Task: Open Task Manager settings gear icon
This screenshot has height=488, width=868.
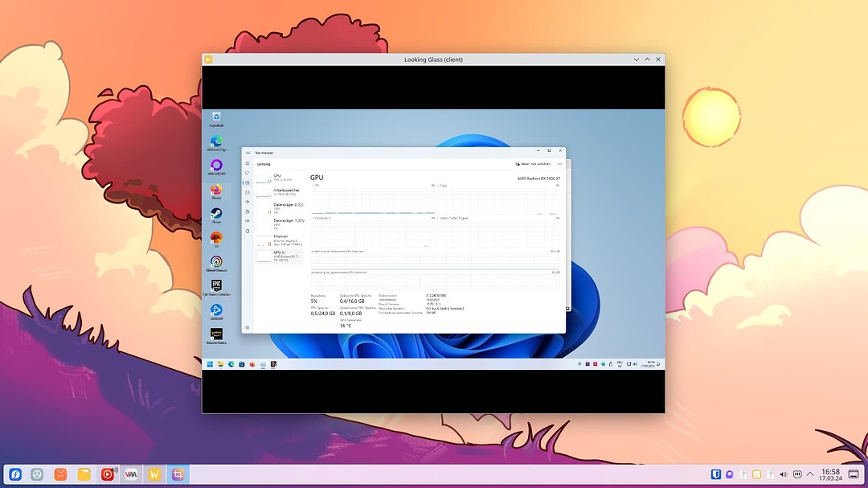Action: 248,327
